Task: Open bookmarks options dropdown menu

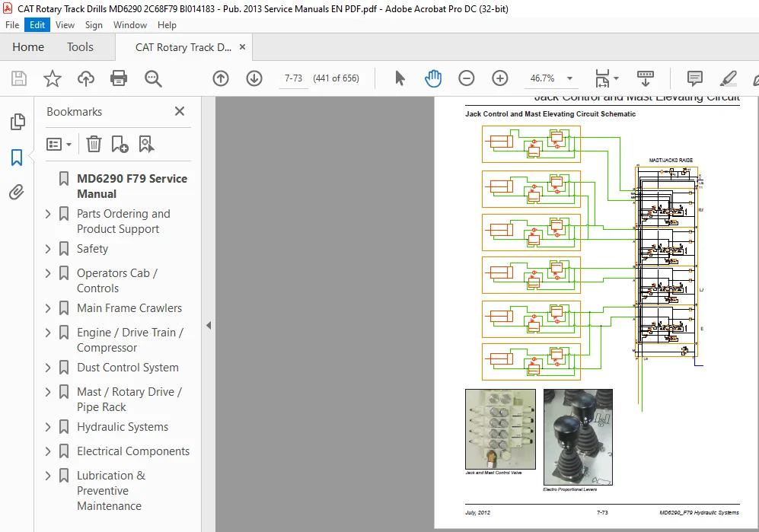Action: [x=59, y=145]
